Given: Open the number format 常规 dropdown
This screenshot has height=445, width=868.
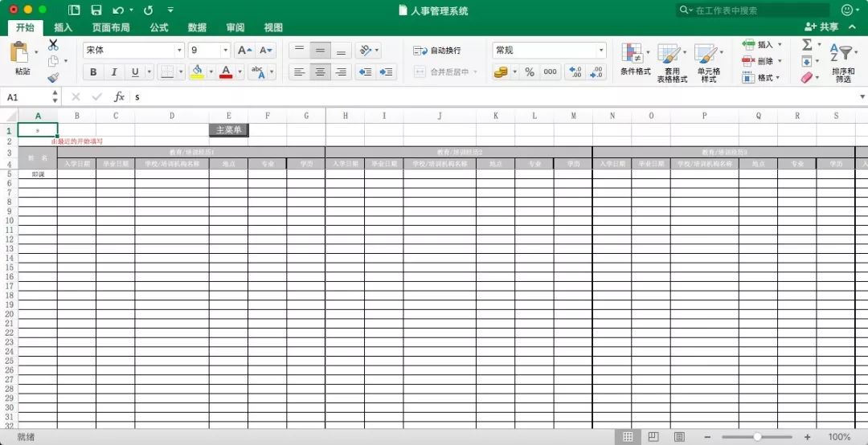Looking at the screenshot, I should click(x=601, y=51).
